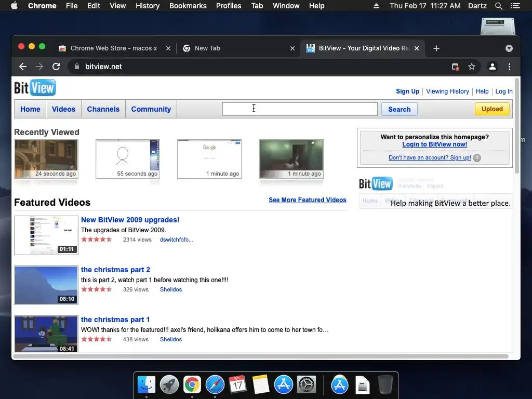Open the Bookmarks menu
Image resolution: width=532 pixels, height=399 pixels.
tap(188, 6)
